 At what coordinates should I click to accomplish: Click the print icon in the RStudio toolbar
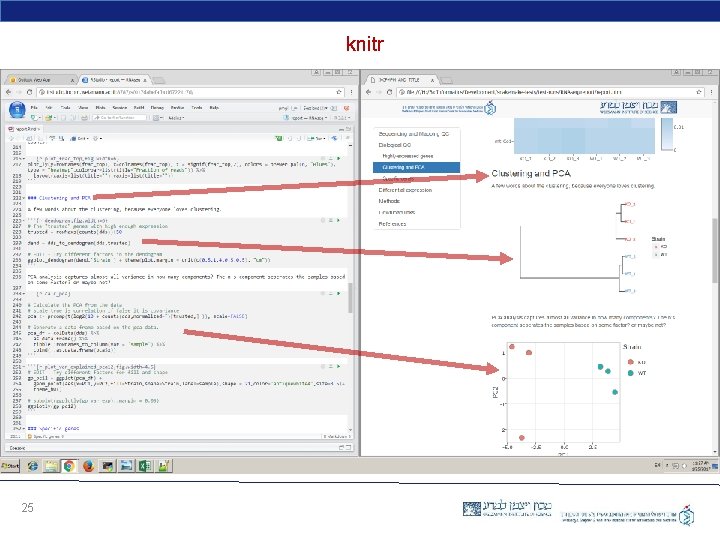84,118
